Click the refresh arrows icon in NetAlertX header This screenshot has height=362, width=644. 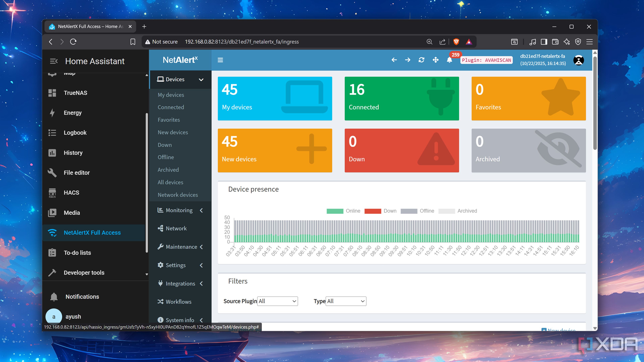[x=421, y=60]
